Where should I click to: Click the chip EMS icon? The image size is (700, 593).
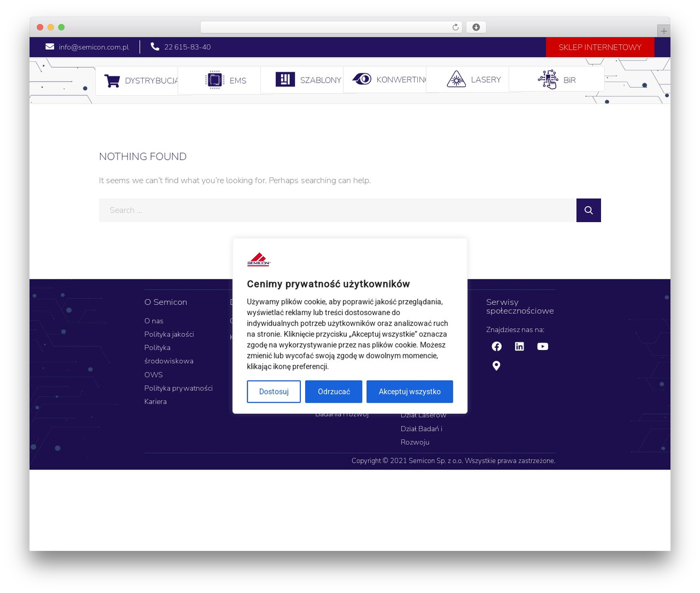point(214,80)
